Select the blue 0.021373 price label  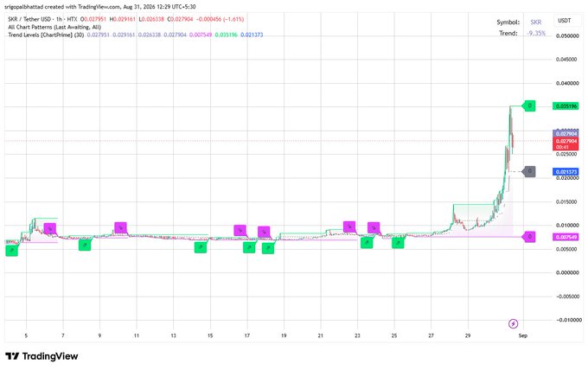[566, 172]
